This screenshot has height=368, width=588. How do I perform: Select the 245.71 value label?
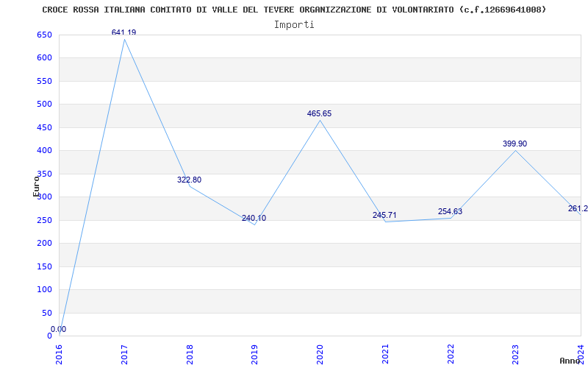pyautogui.click(x=384, y=215)
